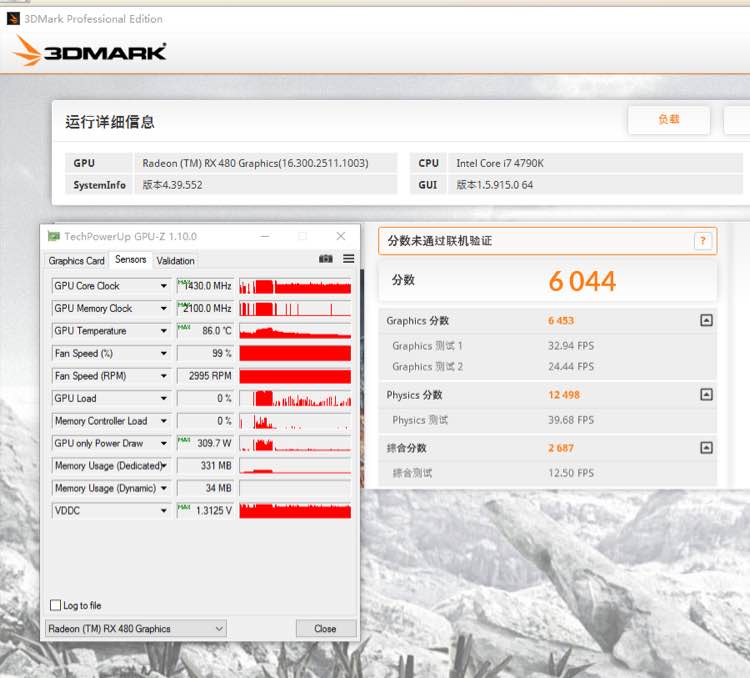The width and height of the screenshot is (750, 678).
Task: Click the GPU only Power Draw graph
Action: click(295, 443)
